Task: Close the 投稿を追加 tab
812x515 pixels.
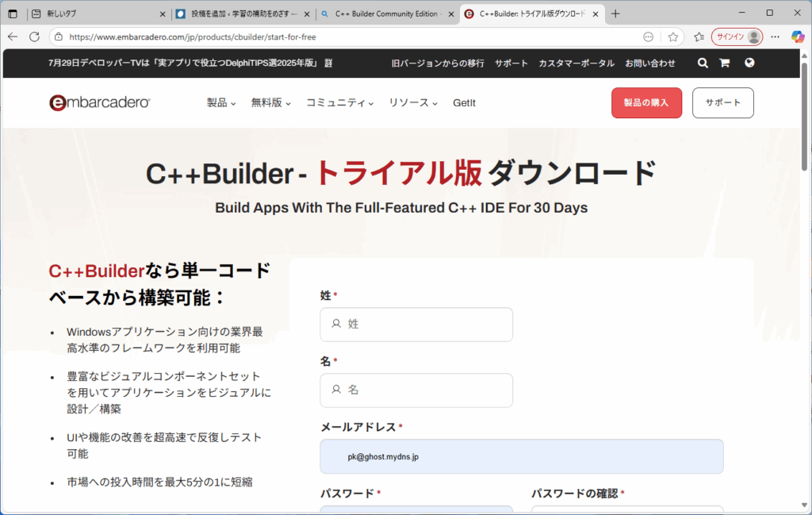Action: pyautogui.click(x=307, y=14)
